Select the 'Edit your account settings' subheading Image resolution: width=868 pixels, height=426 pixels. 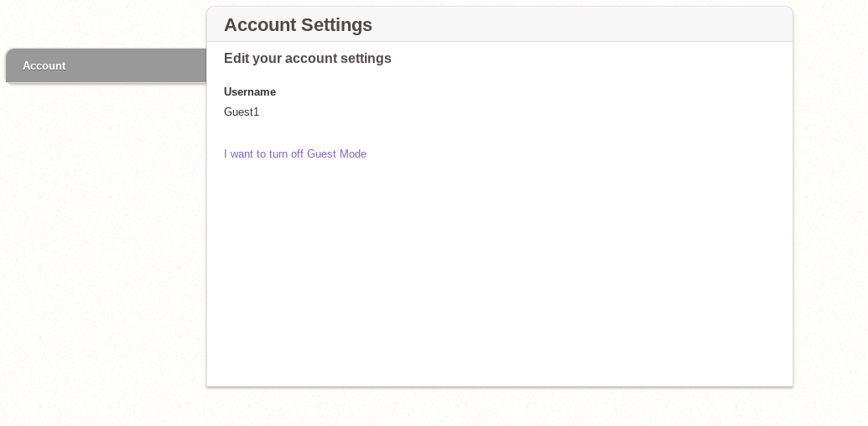pos(307,59)
